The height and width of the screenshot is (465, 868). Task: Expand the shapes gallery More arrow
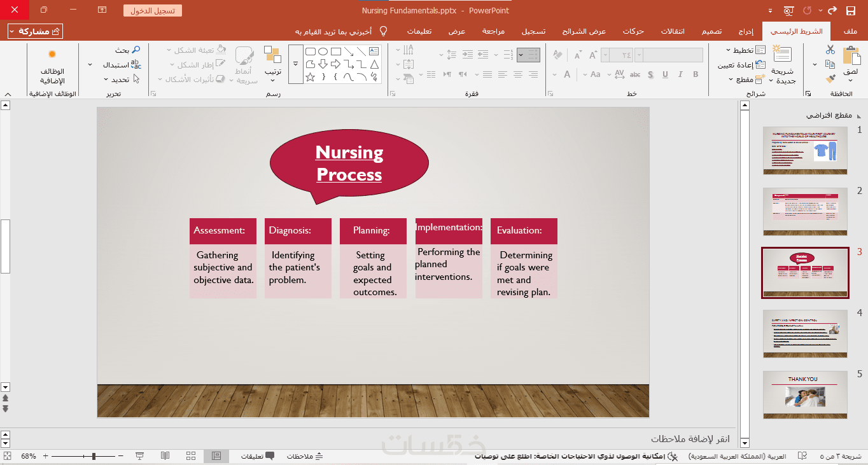pos(295,64)
